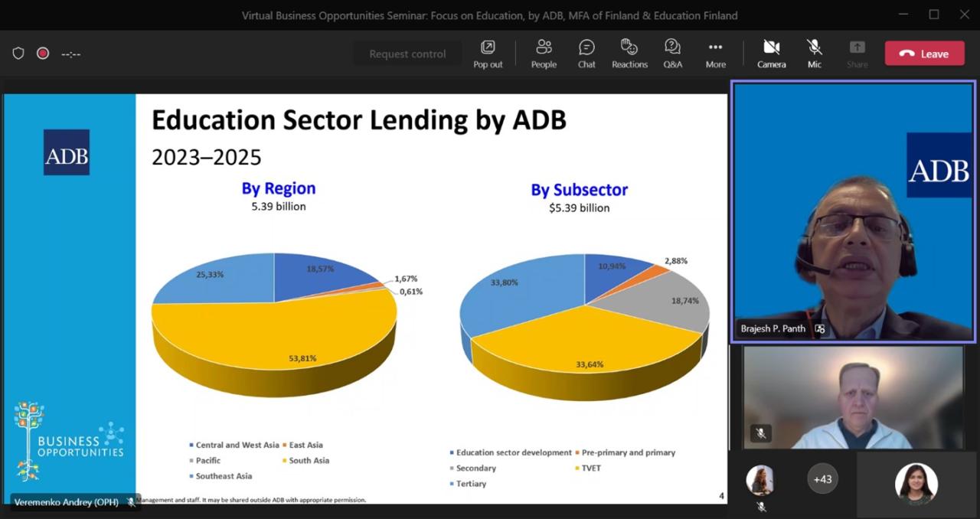The image size is (980, 519).
Task: Click mic icon next to Veremenko Andrey's name
Action: pyautogui.click(x=131, y=502)
